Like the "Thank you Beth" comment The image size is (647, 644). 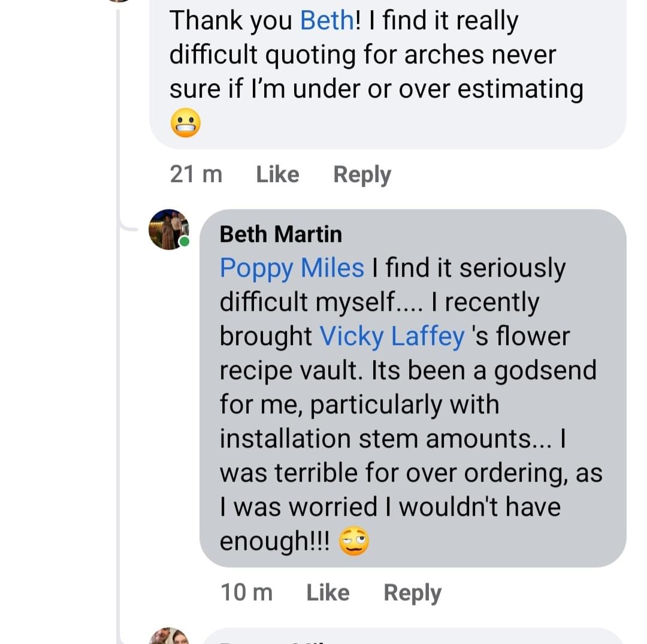(x=277, y=174)
